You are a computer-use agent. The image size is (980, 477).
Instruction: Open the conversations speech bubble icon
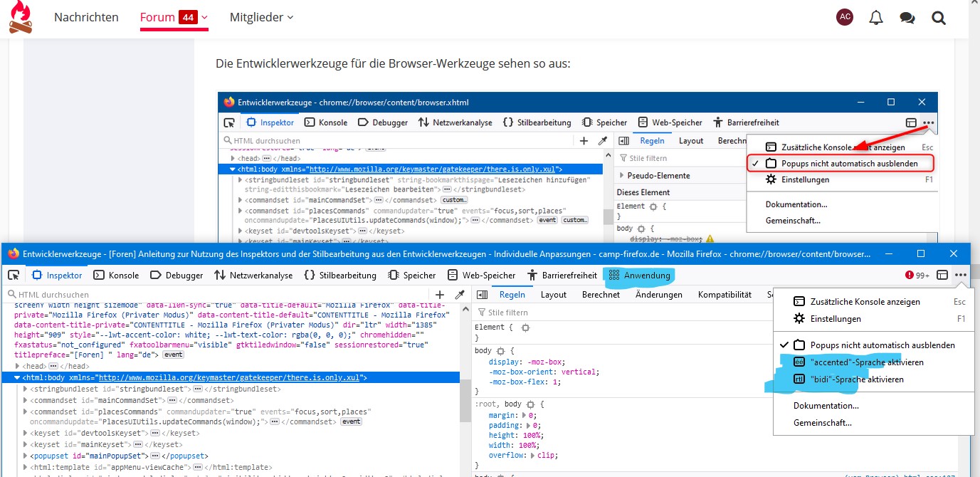pyautogui.click(x=907, y=18)
